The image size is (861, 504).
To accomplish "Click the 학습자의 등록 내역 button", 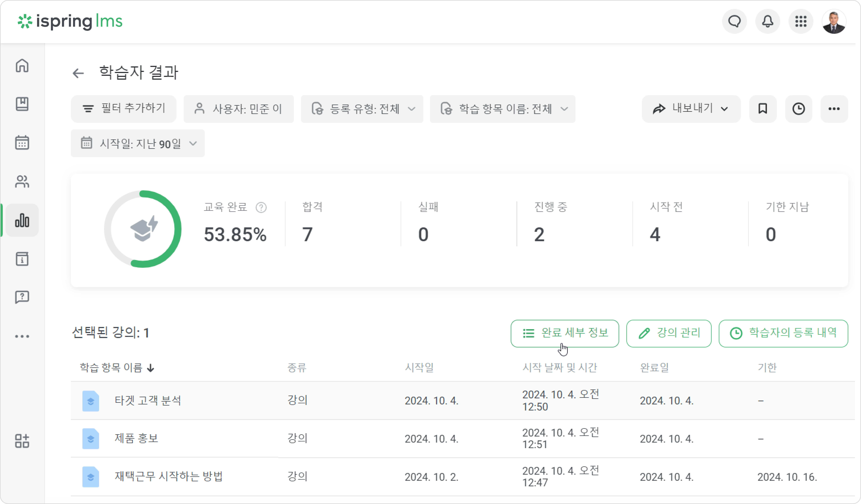I will click(783, 333).
